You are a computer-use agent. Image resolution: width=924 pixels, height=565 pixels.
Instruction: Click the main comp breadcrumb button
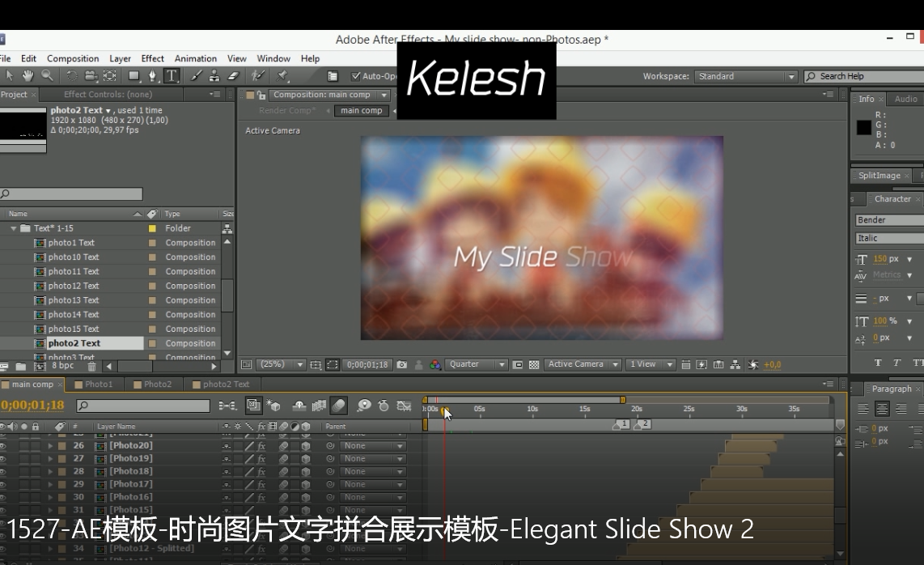pyautogui.click(x=361, y=110)
